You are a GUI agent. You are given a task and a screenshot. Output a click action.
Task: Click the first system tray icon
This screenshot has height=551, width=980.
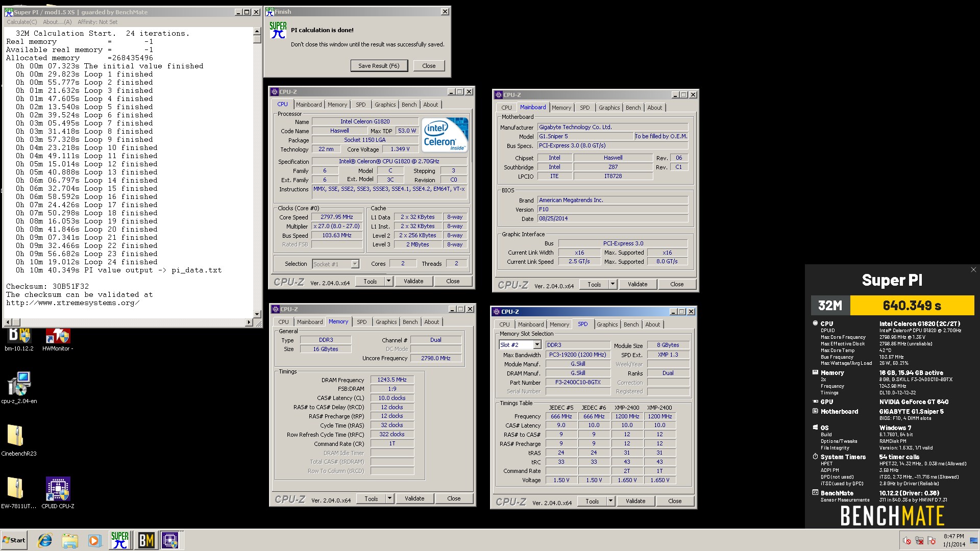907,540
